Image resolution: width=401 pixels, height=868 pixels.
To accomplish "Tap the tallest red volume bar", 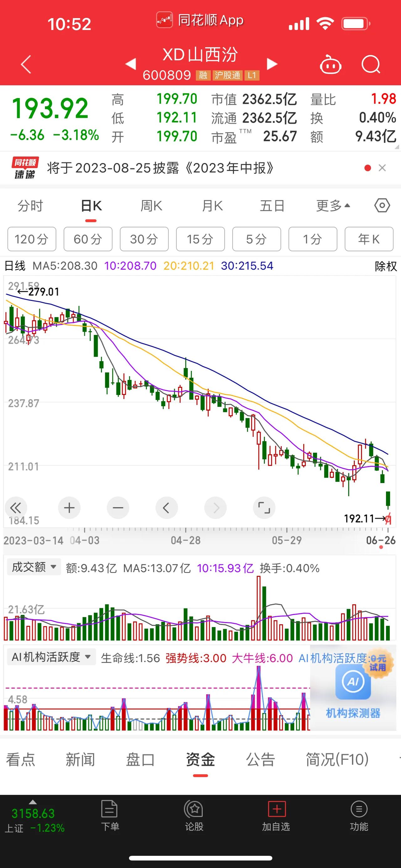I will 258,608.
